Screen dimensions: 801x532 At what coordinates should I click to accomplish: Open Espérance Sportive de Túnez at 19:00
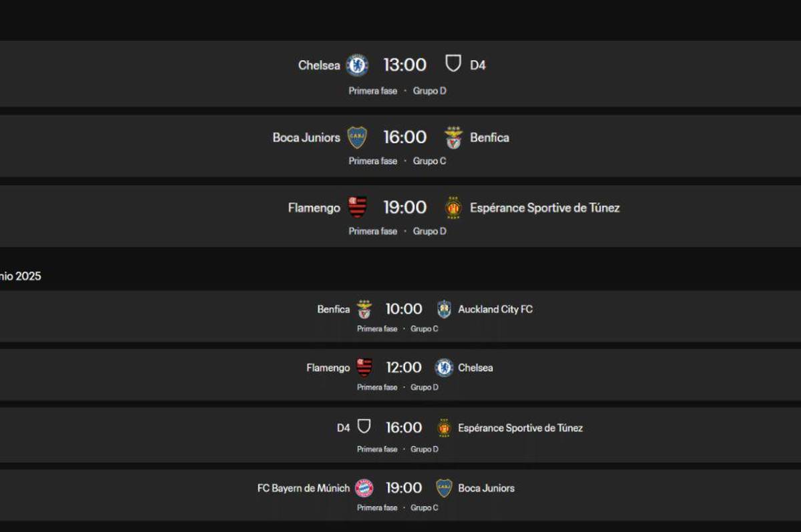pos(545,208)
